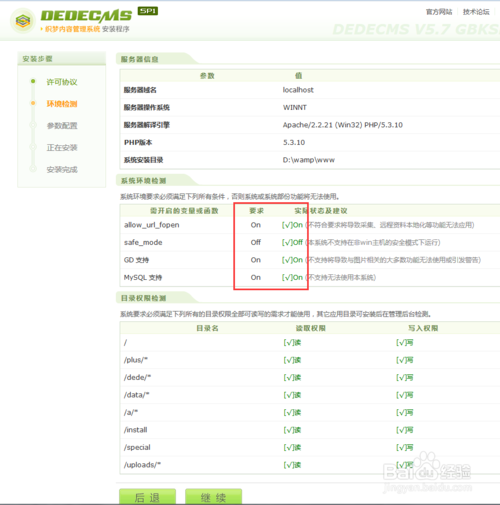
Task: Click the PHP version value 5.3.10
Action: tap(294, 142)
